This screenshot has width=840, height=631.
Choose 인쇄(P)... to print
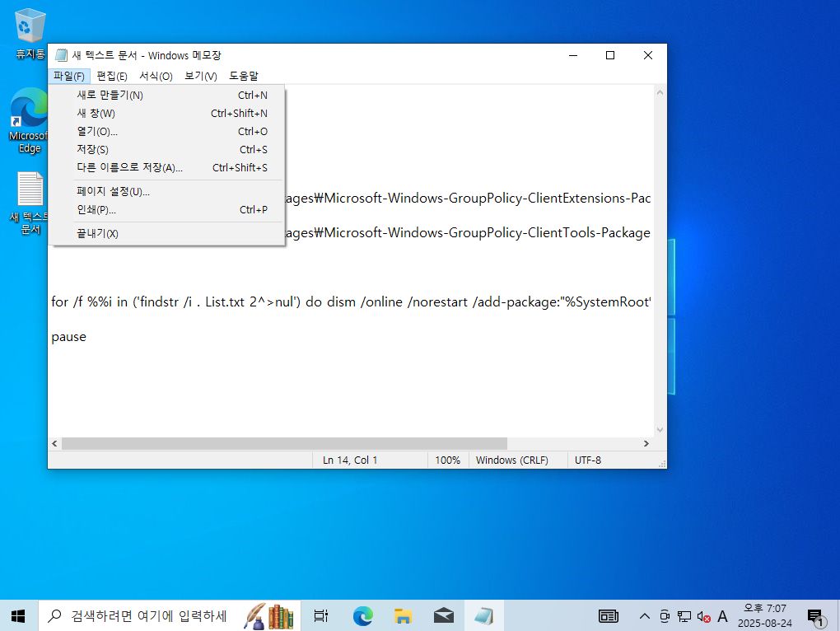point(167,210)
